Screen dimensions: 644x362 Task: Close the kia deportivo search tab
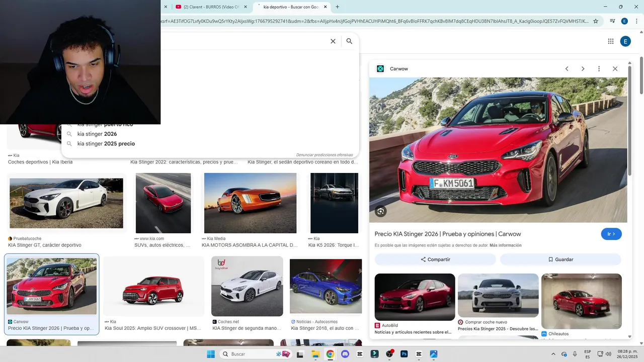click(325, 7)
